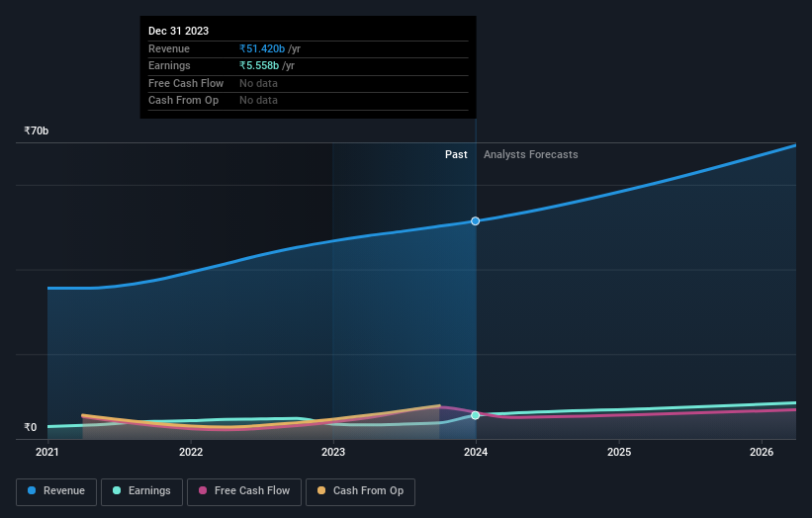The width and height of the screenshot is (812, 518).
Task: Select the revenue data point at 2024
Action: [475, 221]
